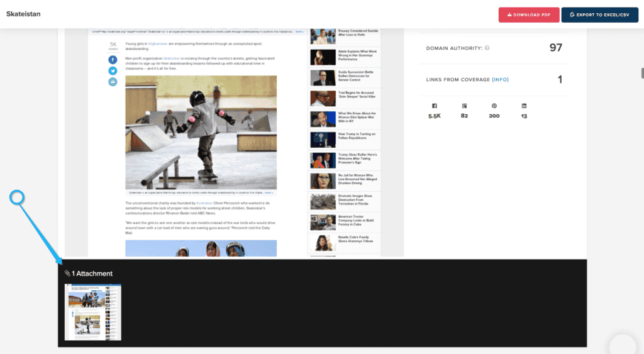
Task: Click the paperclip attachment icon
Action: pos(67,273)
